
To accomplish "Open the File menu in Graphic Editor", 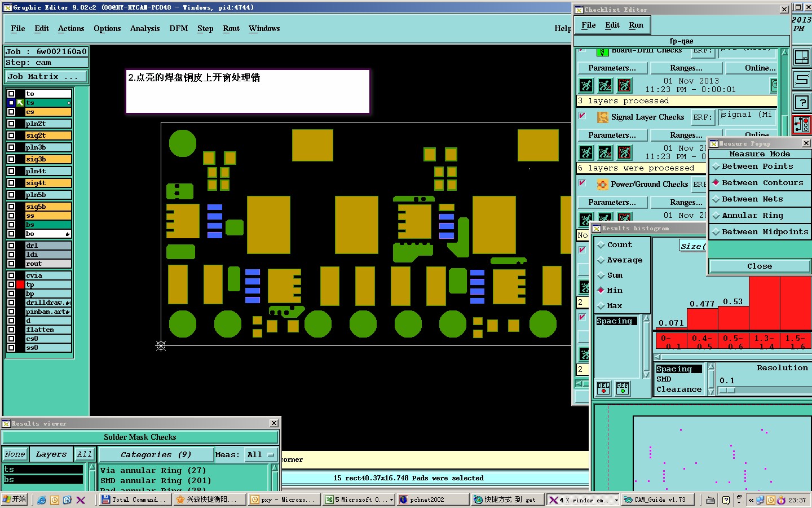I will click(18, 29).
